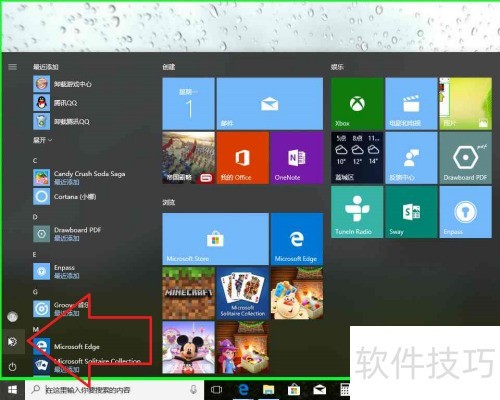Click the Power button icon
The width and height of the screenshot is (500, 400).
click(12, 367)
